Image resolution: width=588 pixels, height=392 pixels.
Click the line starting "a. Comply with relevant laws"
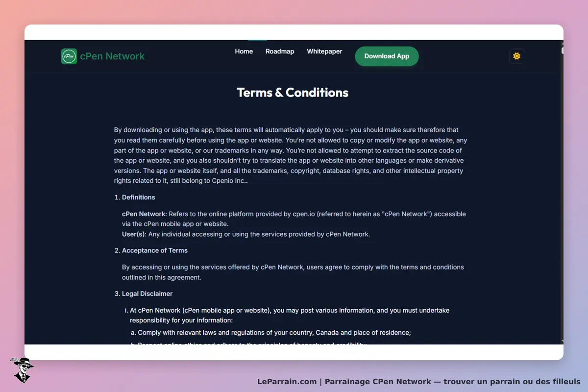[x=270, y=333]
